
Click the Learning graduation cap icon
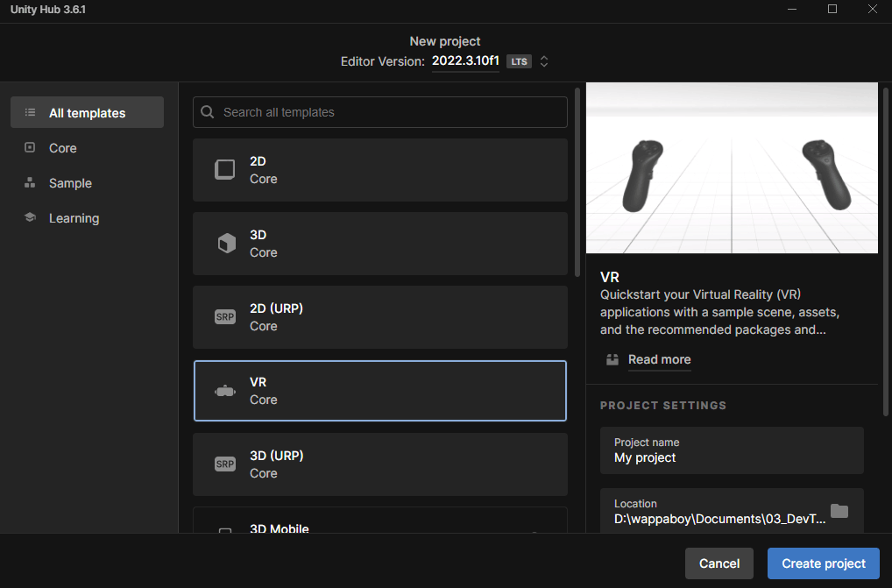coord(30,217)
